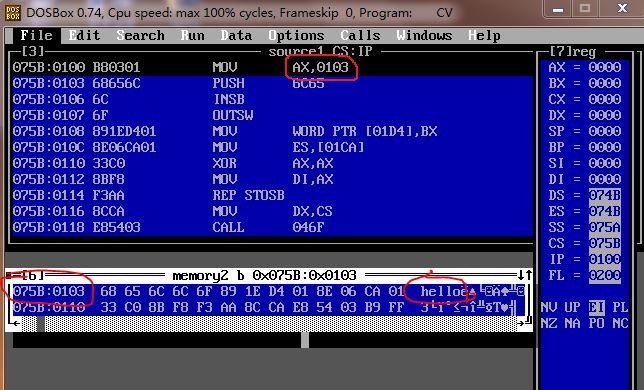This screenshot has height=390, width=644.
Task: Toggle the EI interrupt flag
Action: pos(596,307)
